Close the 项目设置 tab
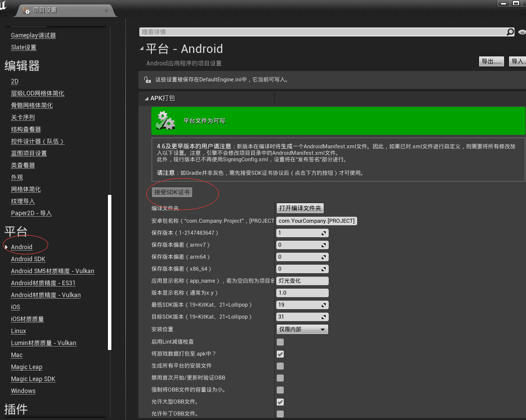526x420 pixels. [x=106, y=10]
